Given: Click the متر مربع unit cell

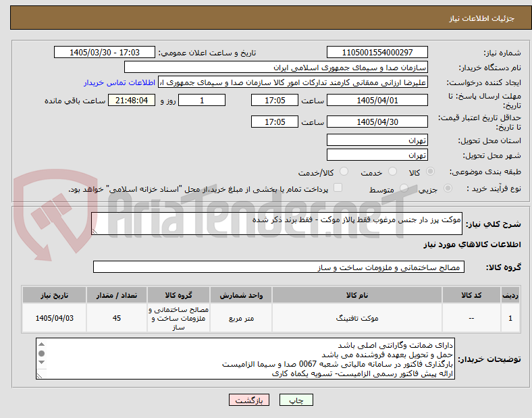Looking at the screenshot, I should tap(241, 318).
